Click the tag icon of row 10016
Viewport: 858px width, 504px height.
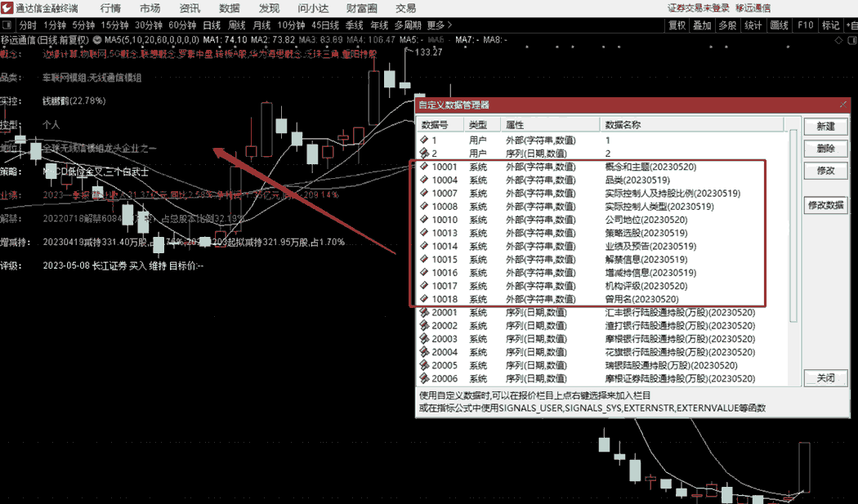click(x=424, y=273)
